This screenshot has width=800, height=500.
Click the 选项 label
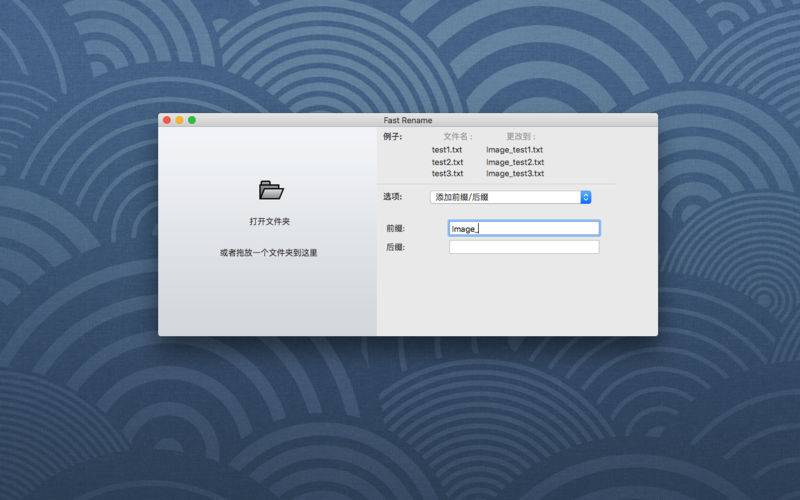392,196
